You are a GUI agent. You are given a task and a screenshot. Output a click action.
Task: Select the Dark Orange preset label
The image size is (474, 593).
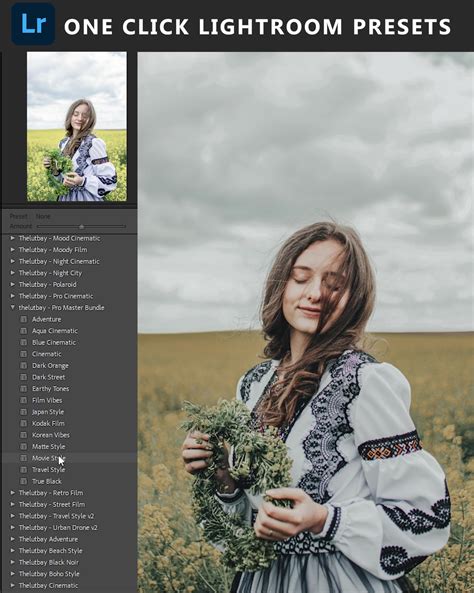coord(50,366)
